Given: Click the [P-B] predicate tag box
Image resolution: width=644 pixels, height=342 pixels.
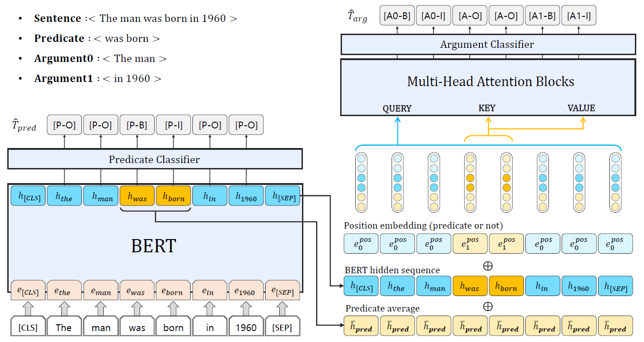Looking at the screenshot, I should click(x=137, y=125).
